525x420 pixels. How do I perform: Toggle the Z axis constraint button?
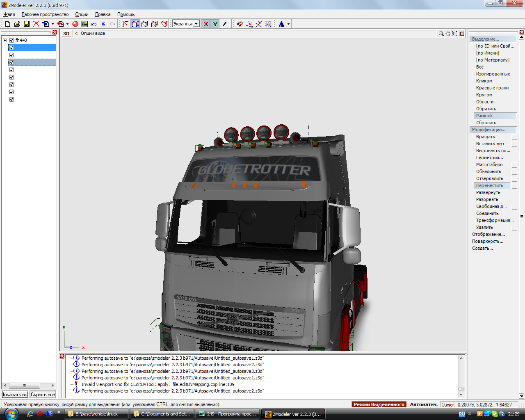pyautogui.click(x=224, y=24)
